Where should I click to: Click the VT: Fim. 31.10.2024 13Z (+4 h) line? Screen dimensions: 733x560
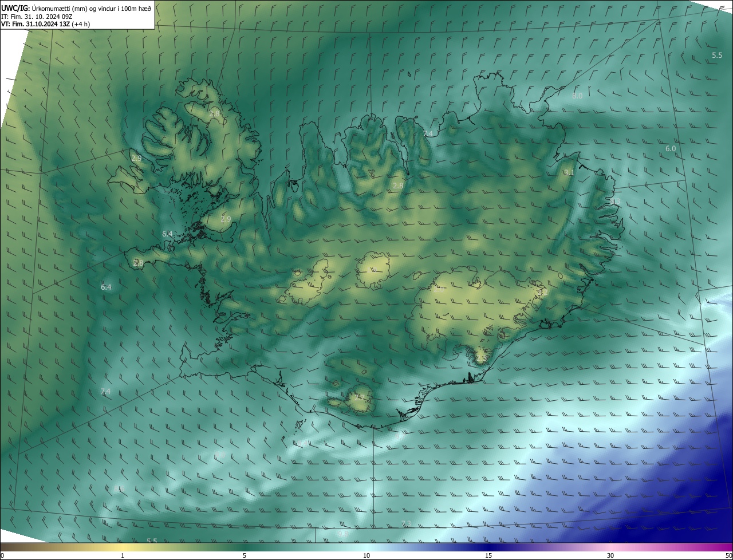[x=46, y=24]
